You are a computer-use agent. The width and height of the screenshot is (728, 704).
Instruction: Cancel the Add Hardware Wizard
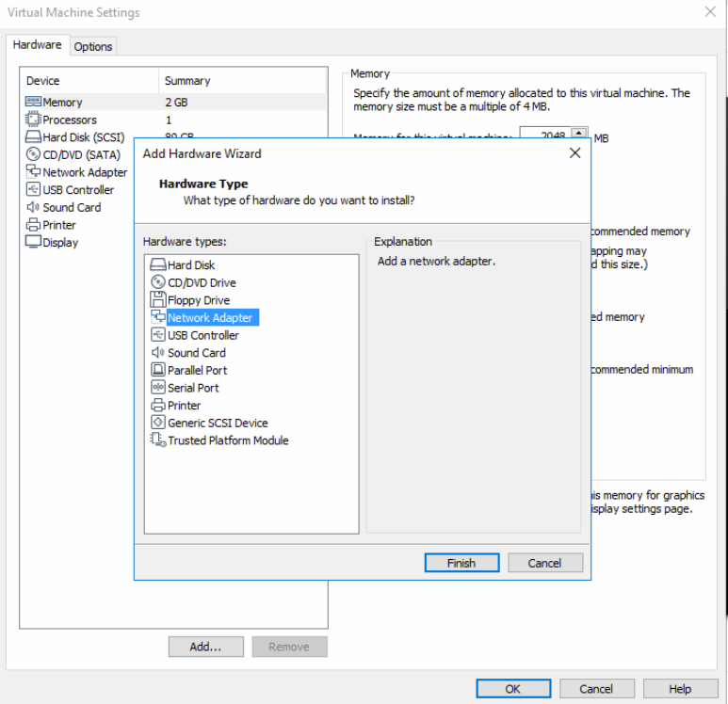click(x=545, y=563)
